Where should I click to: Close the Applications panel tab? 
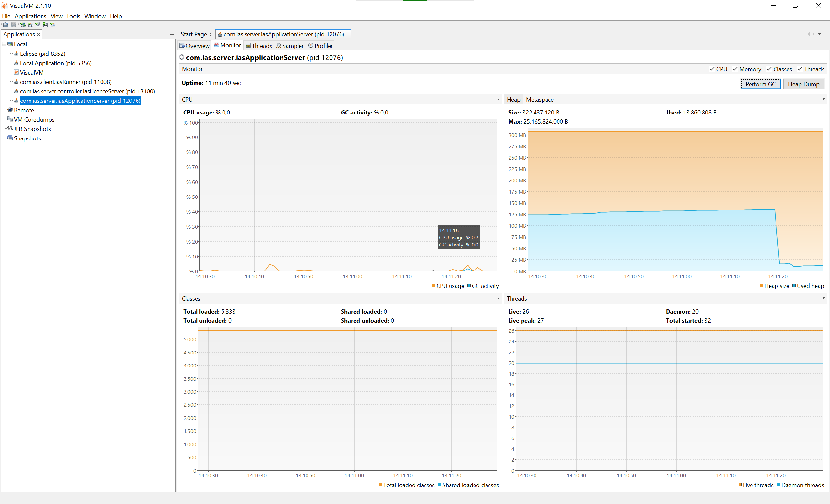38,34
